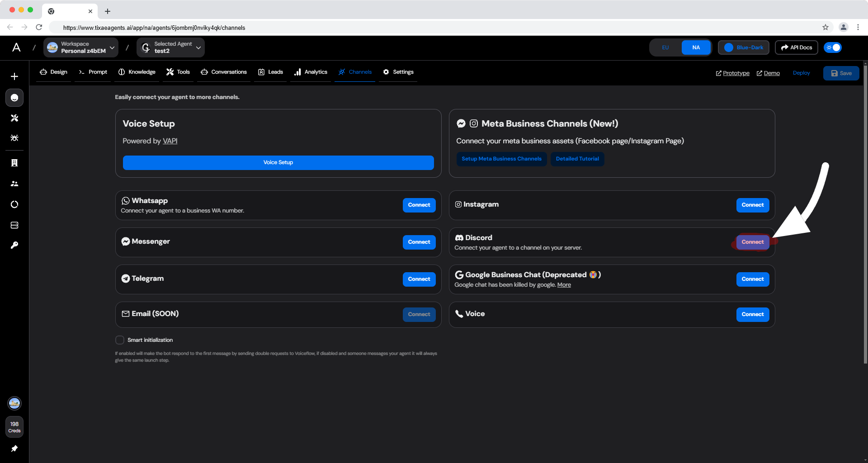This screenshot has height=463, width=868.
Task: Create a new agent with the plus icon
Action: coord(14,76)
